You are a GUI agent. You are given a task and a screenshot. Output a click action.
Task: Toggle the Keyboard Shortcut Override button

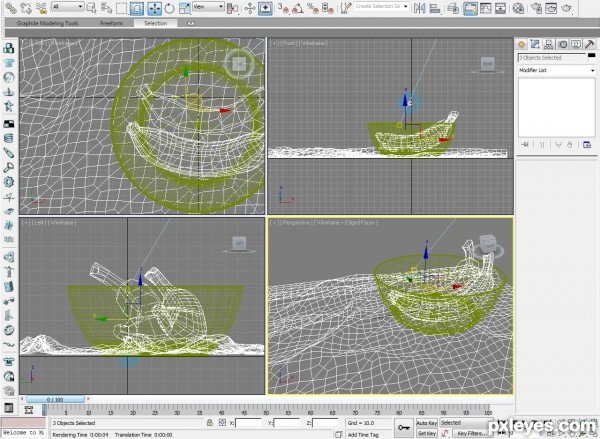coord(265,8)
